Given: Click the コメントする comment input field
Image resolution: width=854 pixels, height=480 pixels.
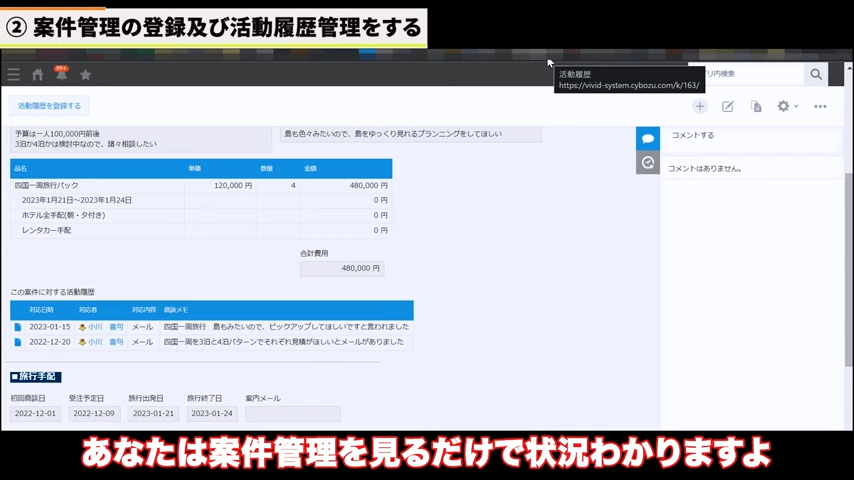Looking at the screenshot, I should (750, 135).
